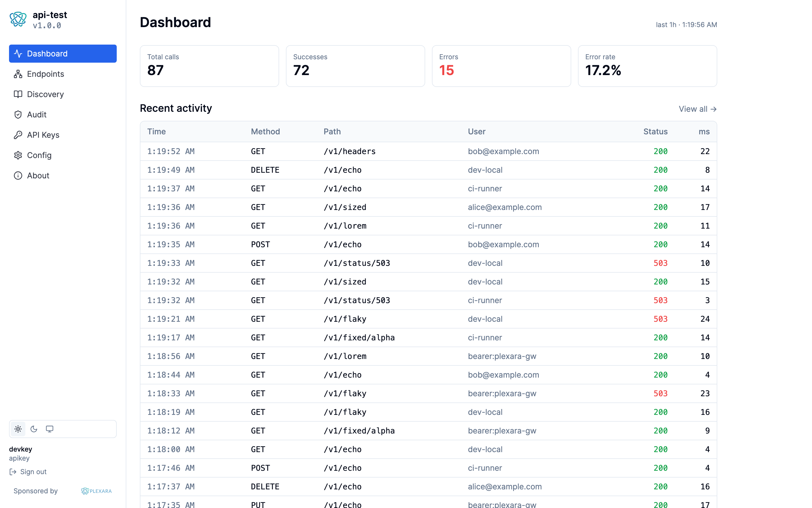
Task: Open the Audit log page
Action: pyautogui.click(x=63, y=115)
